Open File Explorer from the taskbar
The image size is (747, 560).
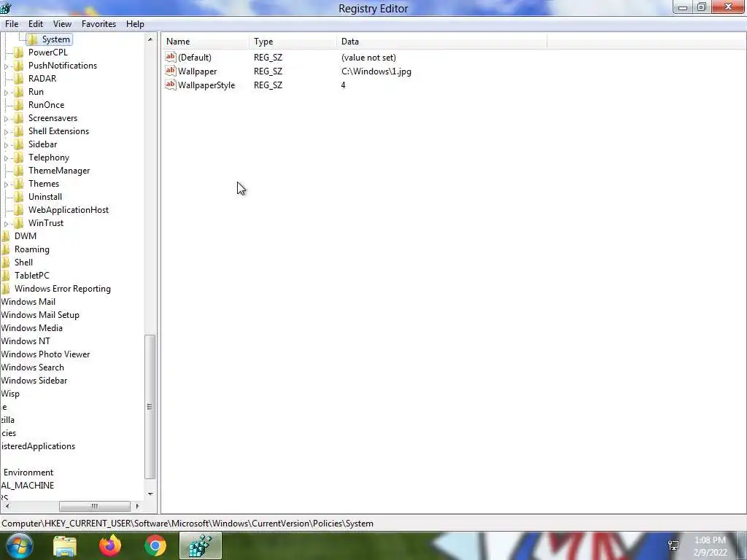[65, 545]
